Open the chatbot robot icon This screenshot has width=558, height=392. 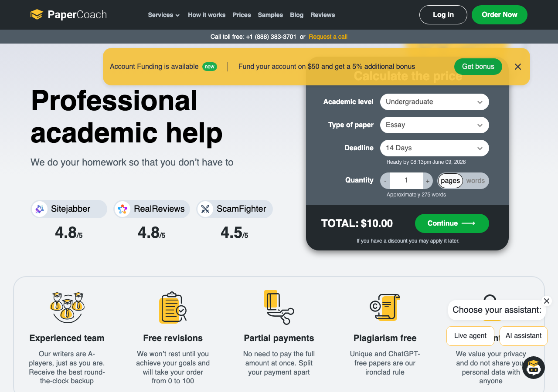534,368
